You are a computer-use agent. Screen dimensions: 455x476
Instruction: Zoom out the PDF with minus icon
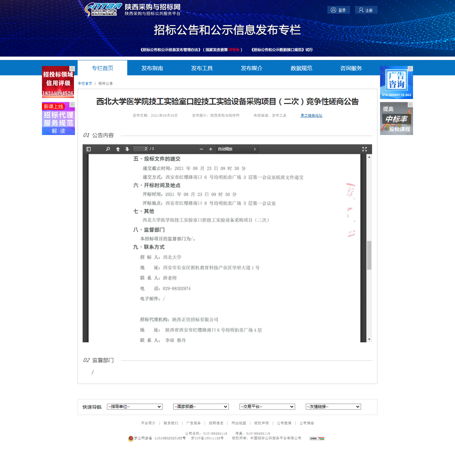(201, 149)
